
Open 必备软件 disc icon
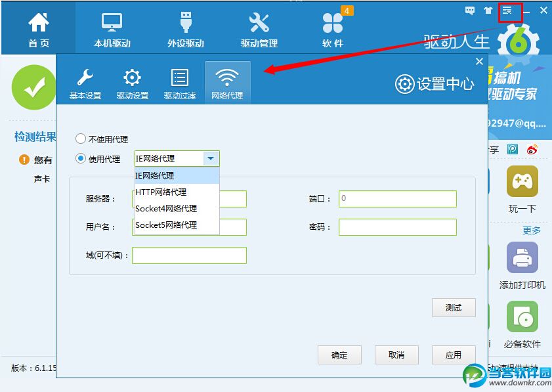coord(522,316)
